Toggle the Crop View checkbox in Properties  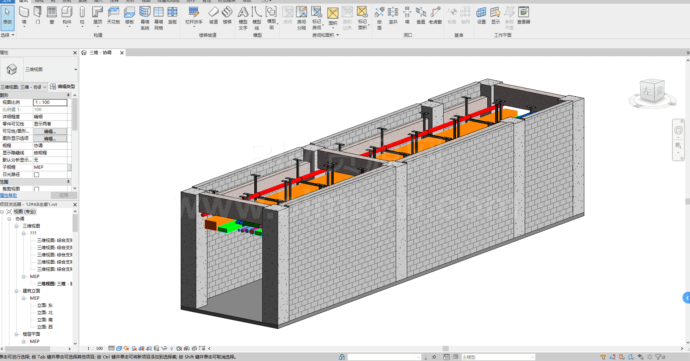click(37, 189)
